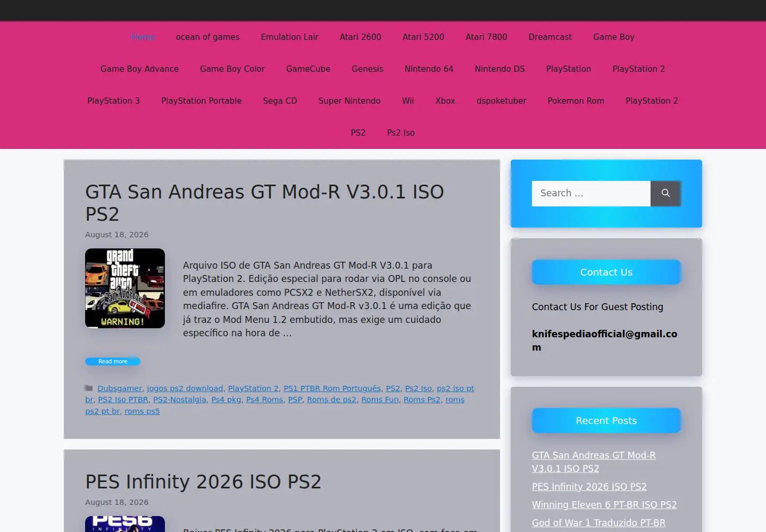
Task: Click the search magnifier button
Action: [x=665, y=193]
